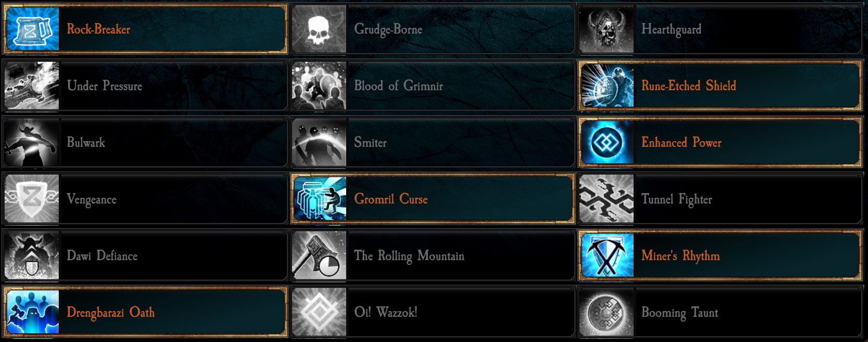Choose the Vengeance shield icon

click(32, 199)
